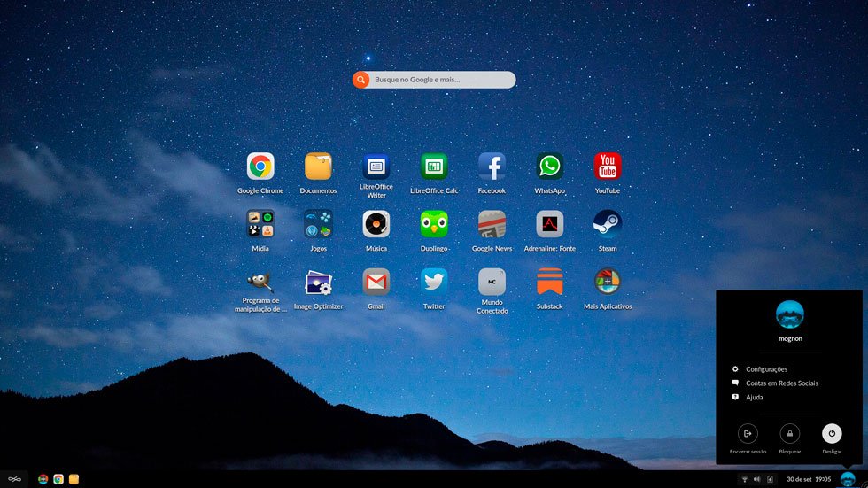This screenshot has width=868, height=488.
Task: Open Configurações in the user menu
Action: [x=766, y=369]
